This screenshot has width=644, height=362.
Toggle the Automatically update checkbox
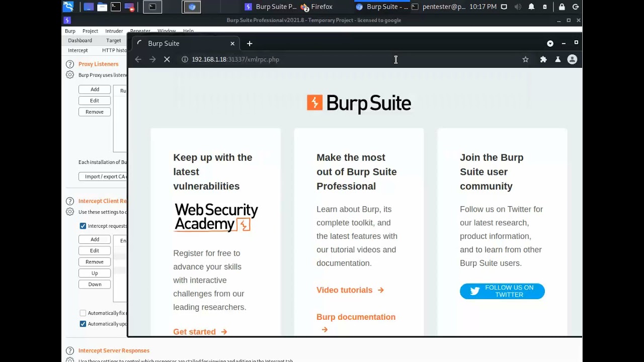(83, 324)
